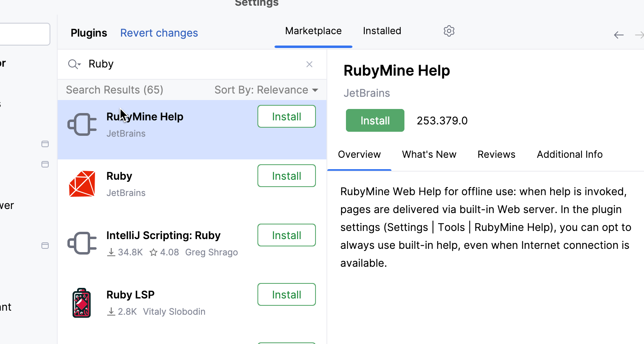This screenshot has height=344, width=644.
Task: Clear the Ruby search text
Action: pos(309,64)
